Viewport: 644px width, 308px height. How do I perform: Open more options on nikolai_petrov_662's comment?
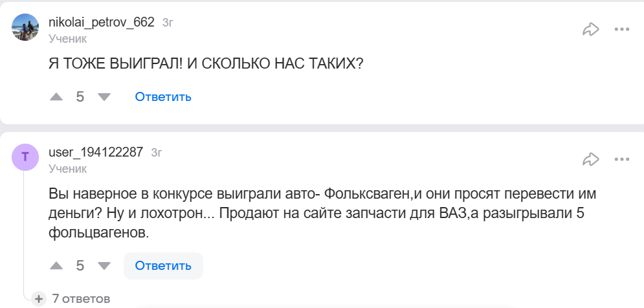[622, 29]
